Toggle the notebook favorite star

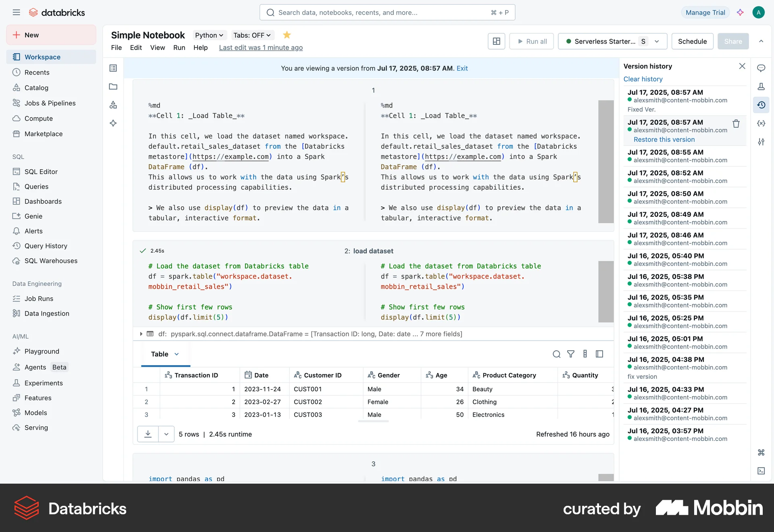(x=286, y=35)
